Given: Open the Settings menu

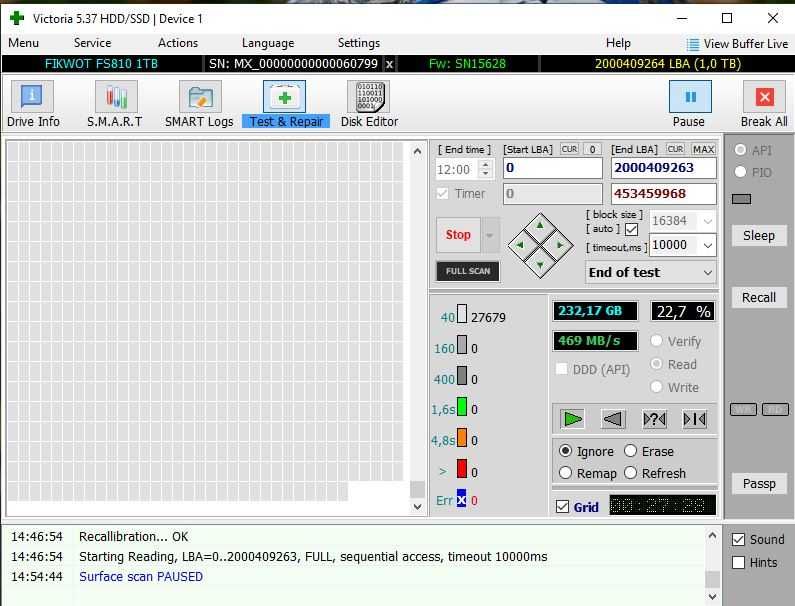Looking at the screenshot, I should pos(359,43).
